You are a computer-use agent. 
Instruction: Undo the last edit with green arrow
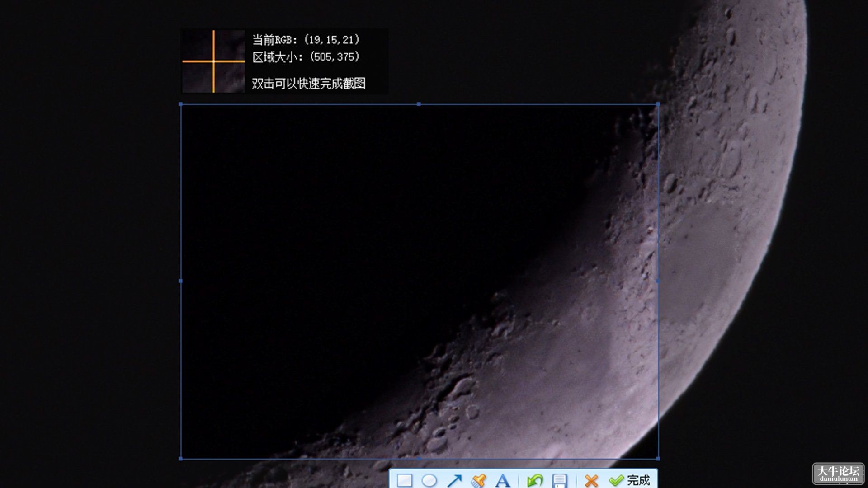535,480
